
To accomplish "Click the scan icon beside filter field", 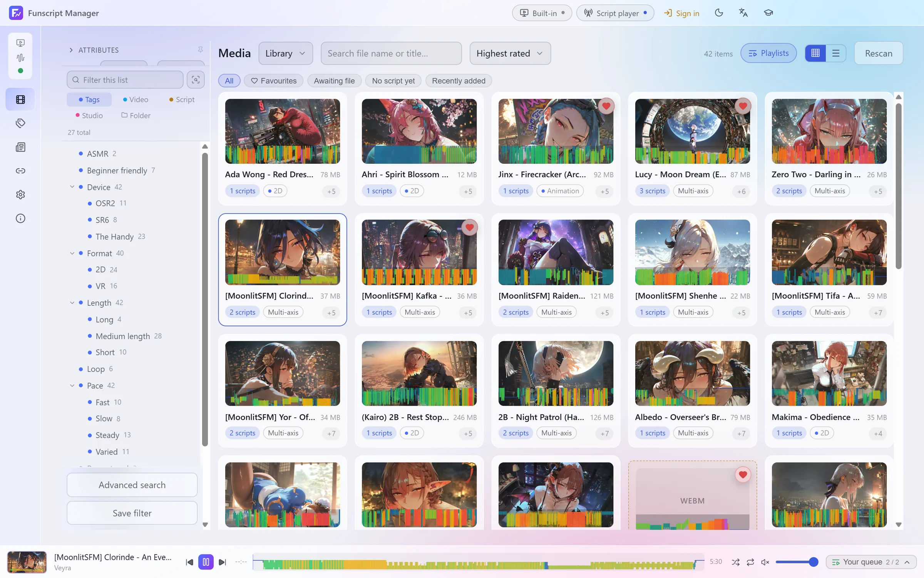I will point(196,80).
